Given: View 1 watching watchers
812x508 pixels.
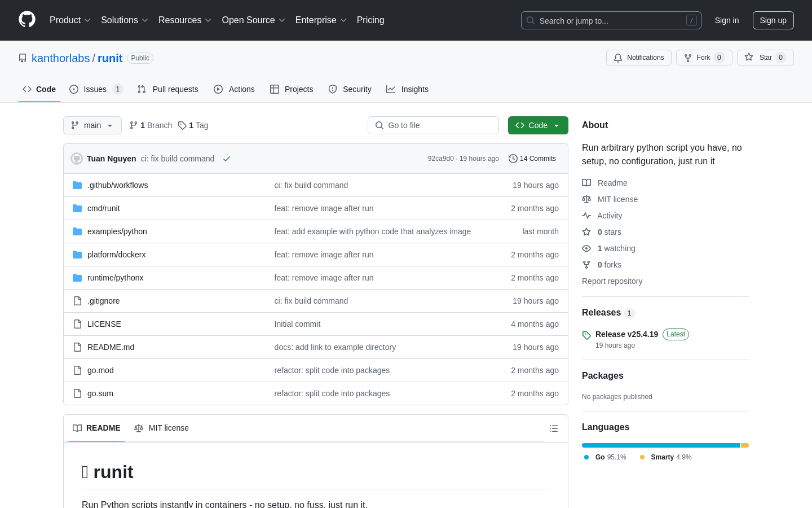Looking at the screenshot, I should tap(608, 248).
